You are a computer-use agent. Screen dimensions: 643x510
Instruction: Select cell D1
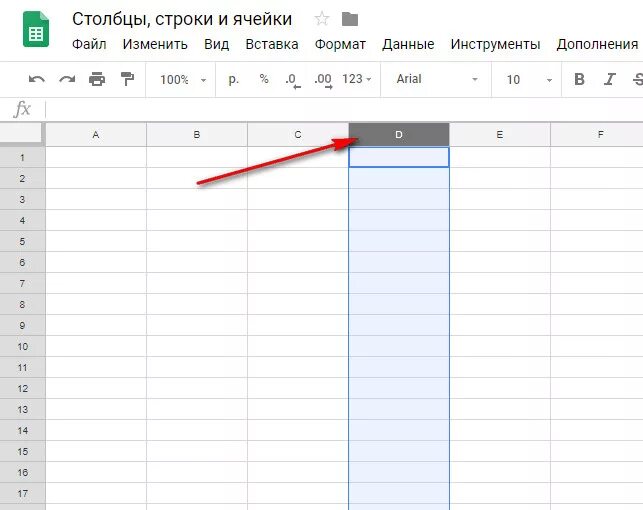click(x=399, y=157)
